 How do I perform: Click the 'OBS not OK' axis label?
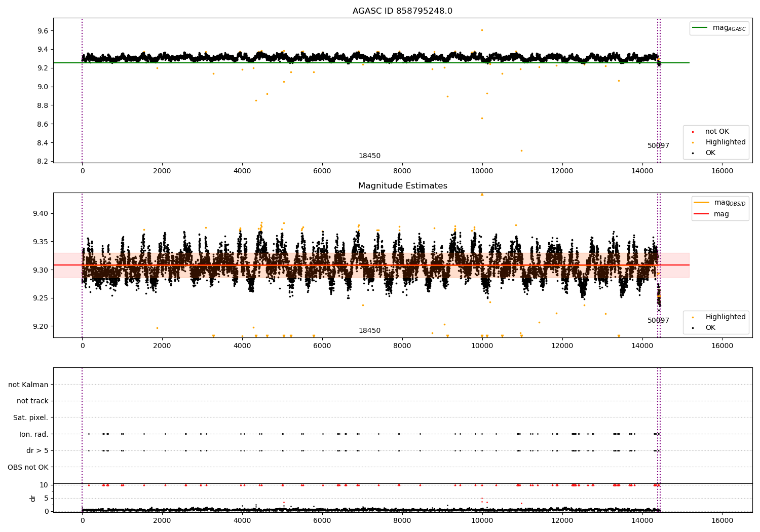[28, 467]
